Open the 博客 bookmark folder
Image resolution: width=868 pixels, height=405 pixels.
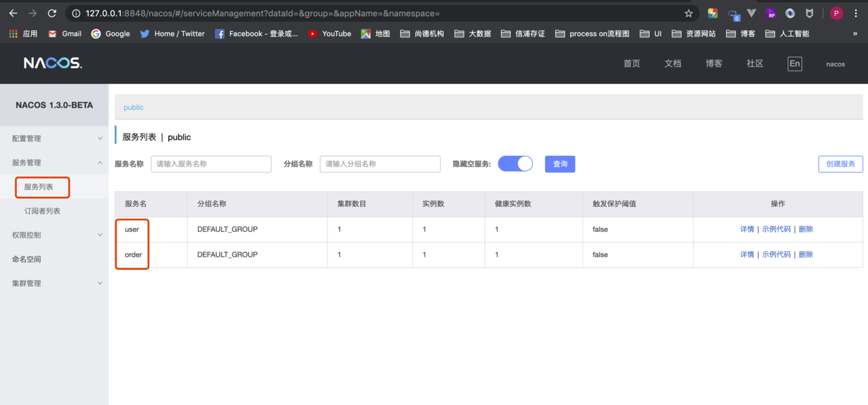[x=740, y=33]
